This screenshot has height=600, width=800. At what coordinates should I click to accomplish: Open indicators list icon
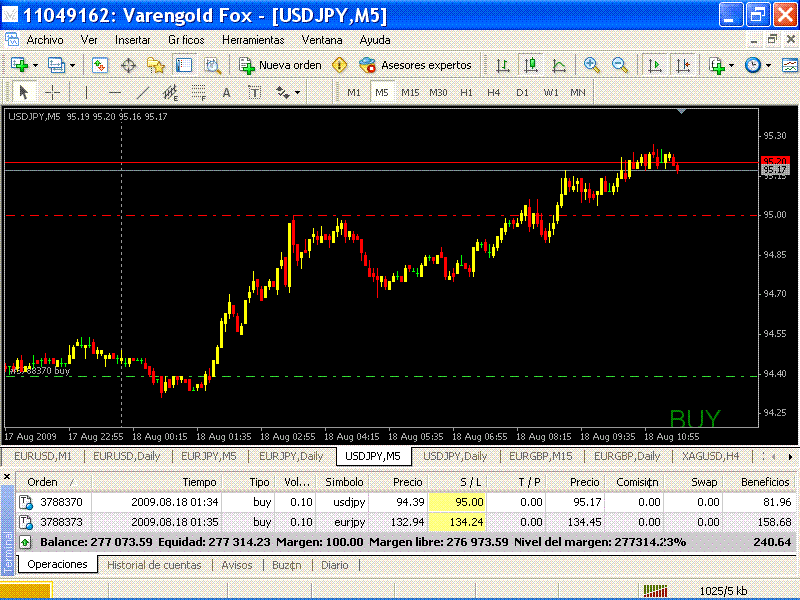(x=717, y=65)
